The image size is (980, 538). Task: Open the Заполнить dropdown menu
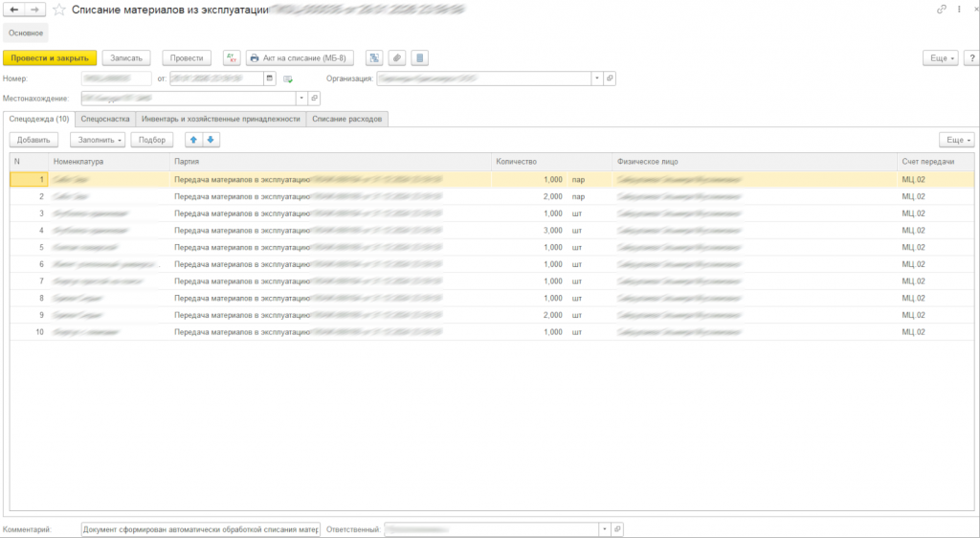pos(98,140)
